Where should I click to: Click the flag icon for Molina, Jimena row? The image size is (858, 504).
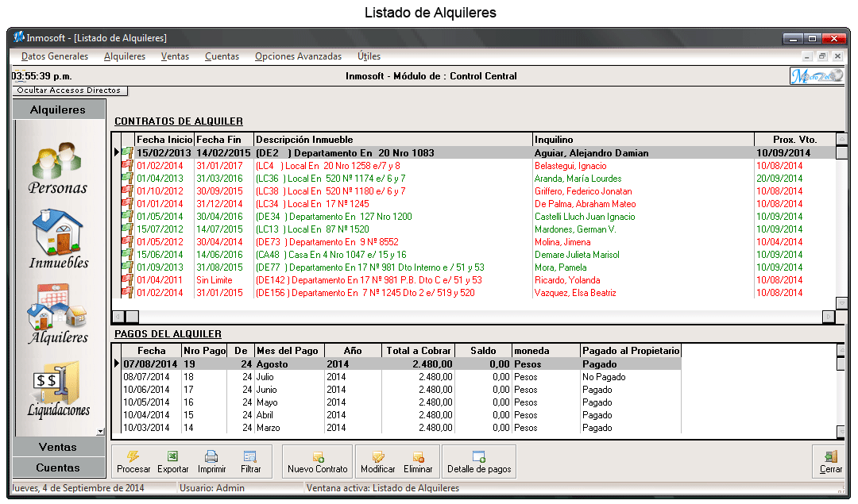pyautogui.click(x=127, y=241)
